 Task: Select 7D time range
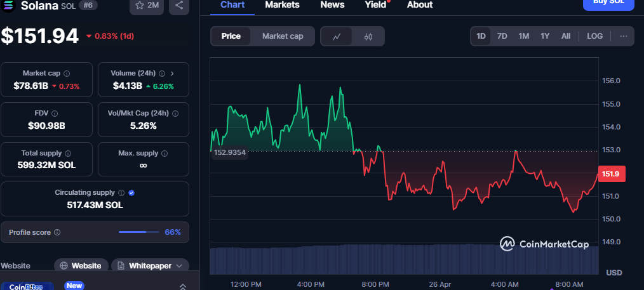coord(502,36)
